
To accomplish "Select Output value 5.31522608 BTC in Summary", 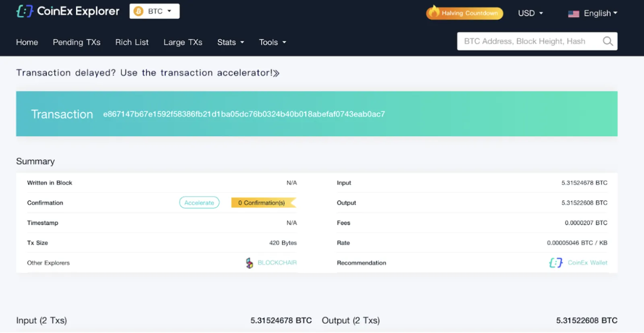I will [584, 203].
